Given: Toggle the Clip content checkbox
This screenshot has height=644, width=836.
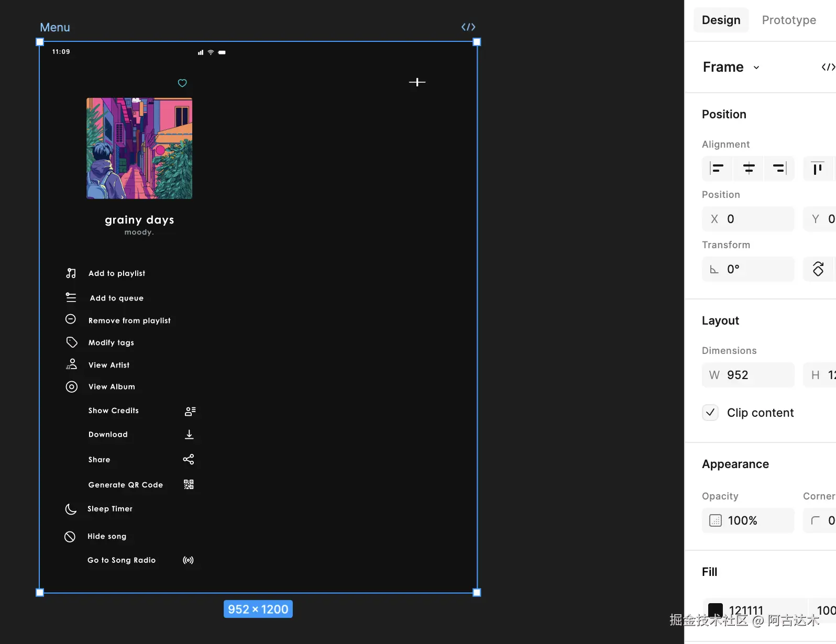Looking at the screenshot, I should coord(710,413).
